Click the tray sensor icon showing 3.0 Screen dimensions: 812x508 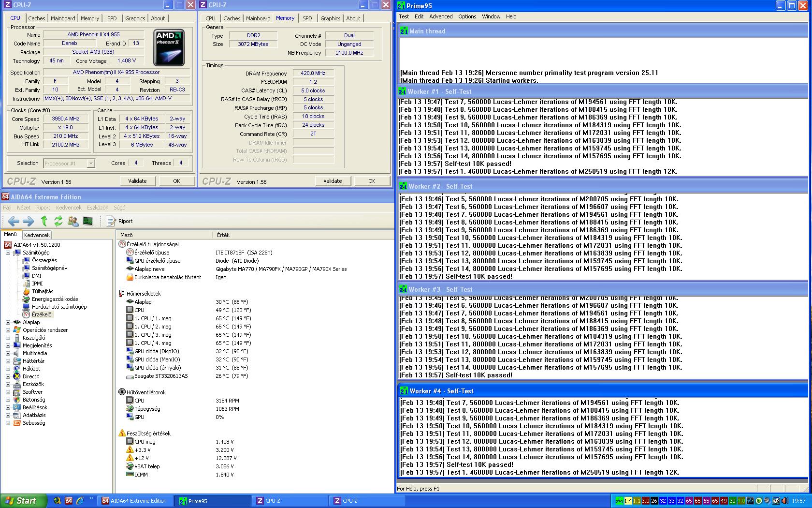pyautogui.click(x=645, y=501)
